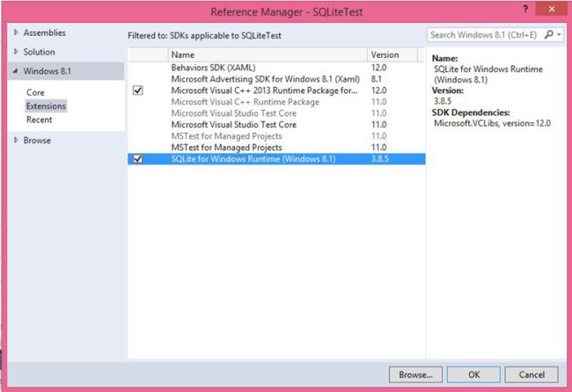
Task: Select the Solution section label
Action: 39,52
